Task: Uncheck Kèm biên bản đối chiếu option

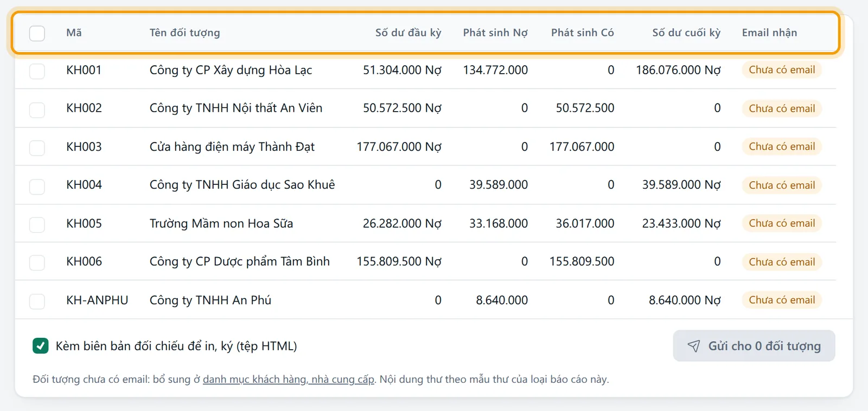Action: [41, 345]
